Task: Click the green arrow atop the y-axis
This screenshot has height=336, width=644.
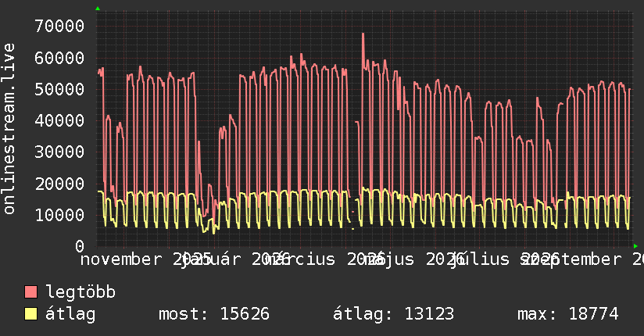Action: (x=98, y=9)
